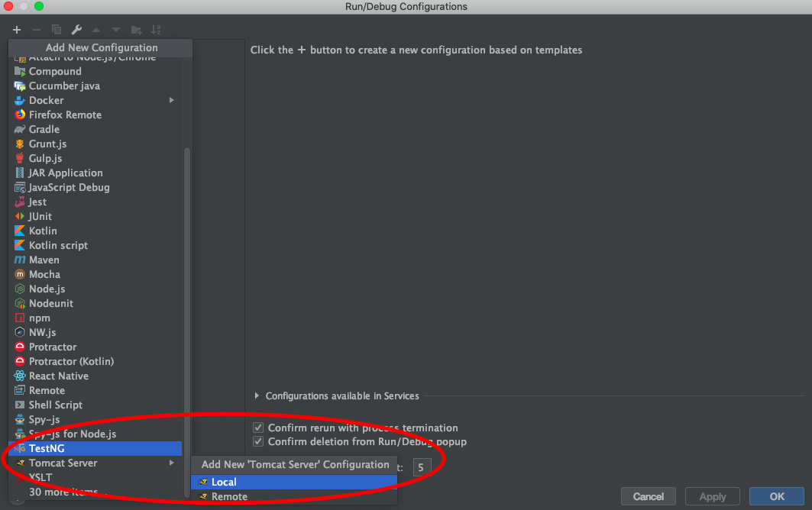The width and height of the screenshot is (812, 510).
Task: Click the temporary configurations limit field
Action: coord(422,467)
